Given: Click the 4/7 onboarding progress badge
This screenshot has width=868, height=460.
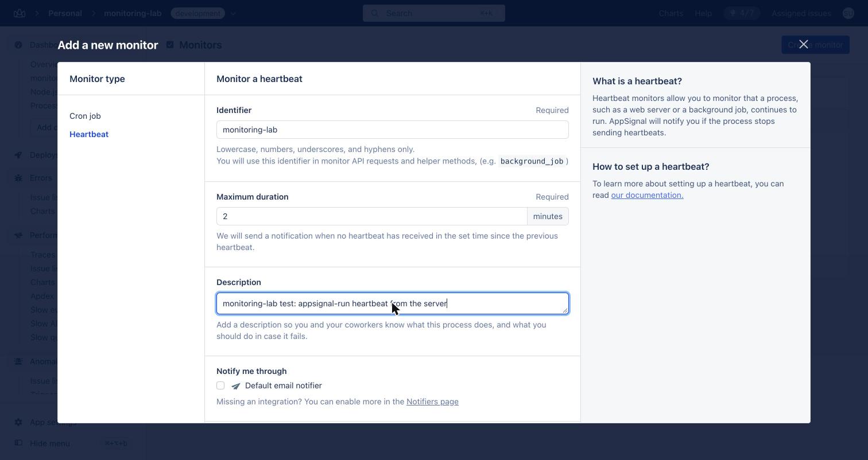Looking at the screenshot, I should 742,13.
